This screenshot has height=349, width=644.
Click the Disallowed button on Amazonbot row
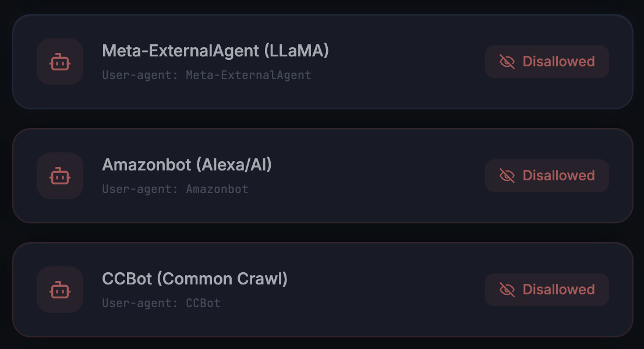546,175
